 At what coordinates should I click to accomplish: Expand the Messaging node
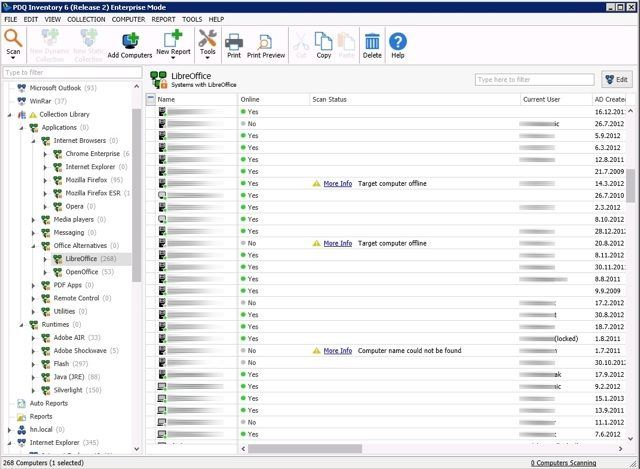pos(33,233)
